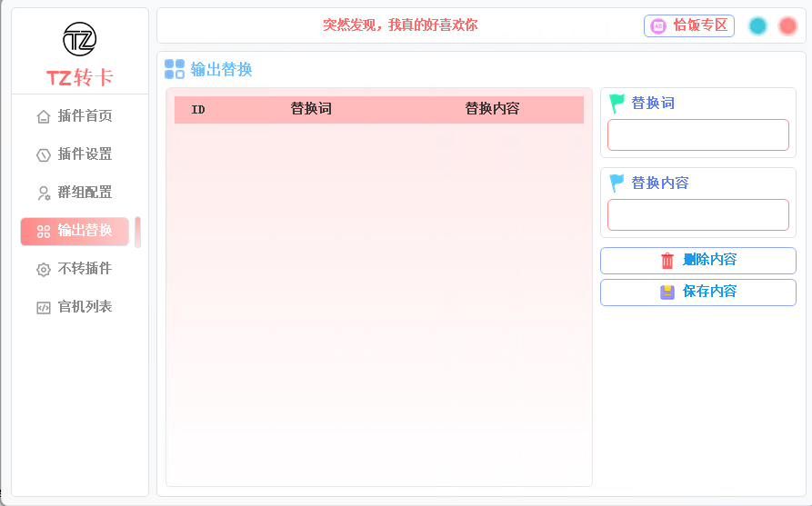Click the cyan round window button

pyautogui.click(x=757, y=25)
